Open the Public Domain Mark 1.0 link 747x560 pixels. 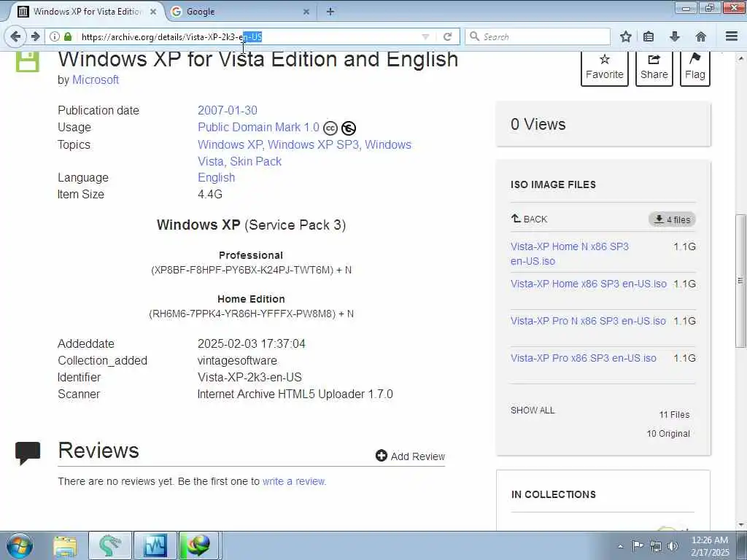(258, 127)
